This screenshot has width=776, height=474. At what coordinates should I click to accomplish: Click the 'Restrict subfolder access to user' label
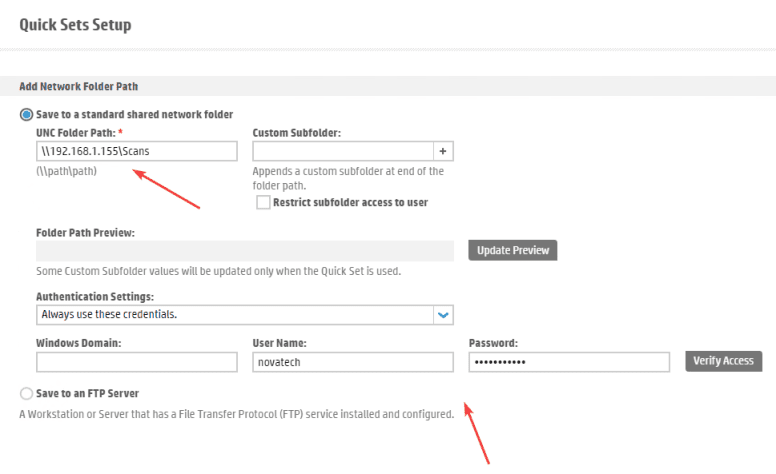[350, 202]
